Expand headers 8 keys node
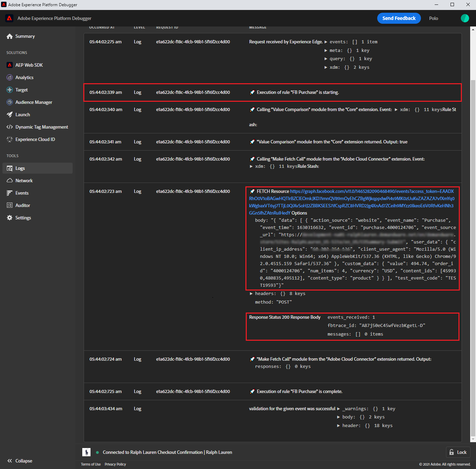 (x=251, y=294)
